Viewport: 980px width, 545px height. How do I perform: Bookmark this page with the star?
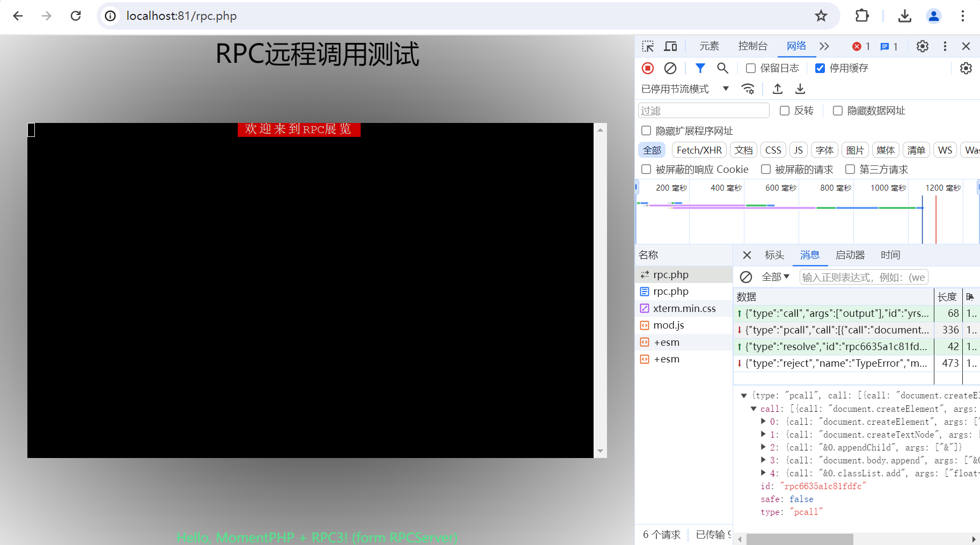821,16
